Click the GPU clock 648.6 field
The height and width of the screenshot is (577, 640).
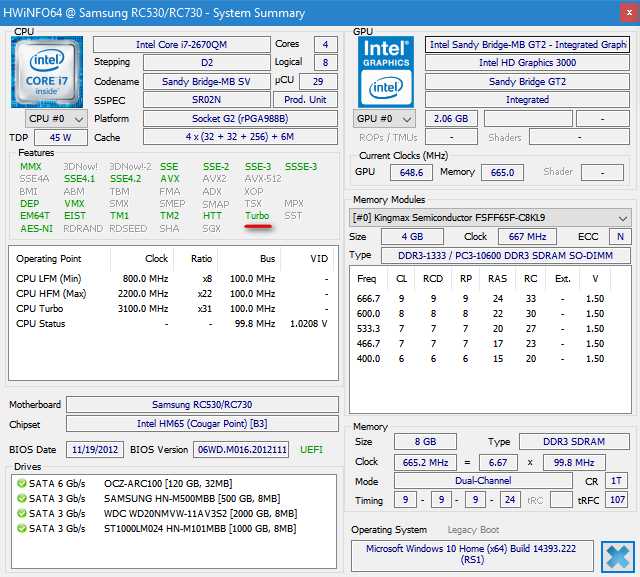click(x=411, y=173)
